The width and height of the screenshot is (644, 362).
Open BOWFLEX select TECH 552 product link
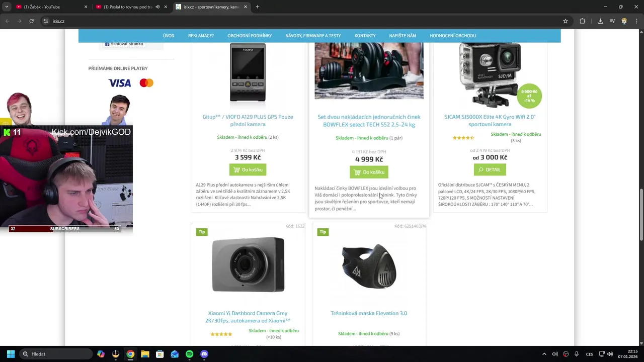(369, 121)
